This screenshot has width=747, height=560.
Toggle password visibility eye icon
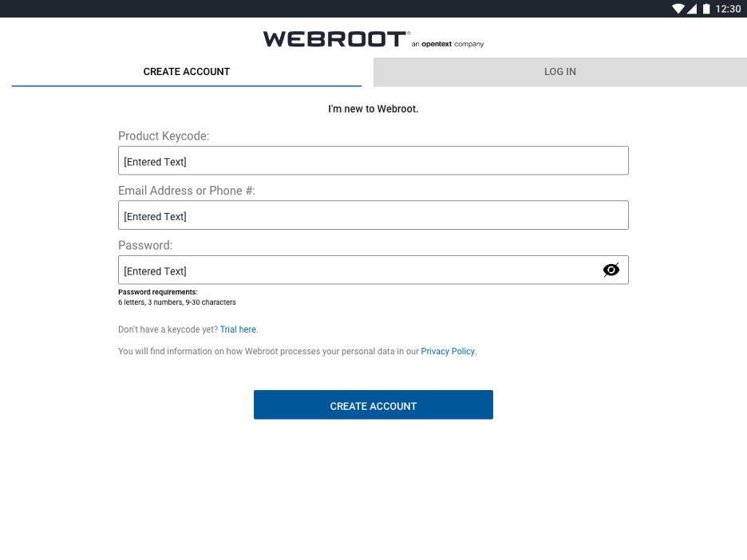(611, 270)
